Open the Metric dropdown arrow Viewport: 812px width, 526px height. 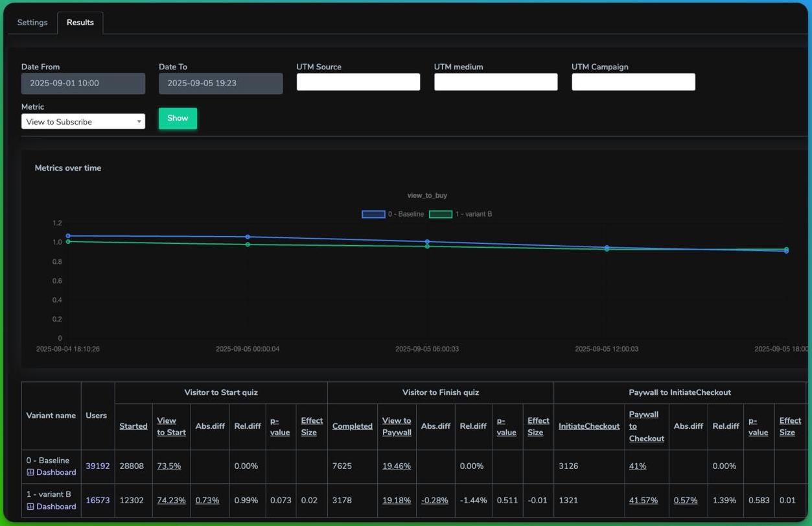click(x=139, y=121)
